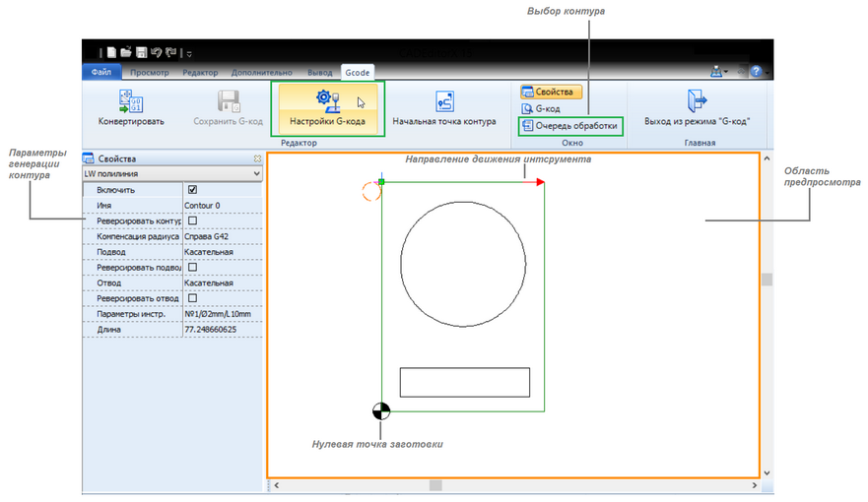Uncheck the Включить checkbox

193,189
